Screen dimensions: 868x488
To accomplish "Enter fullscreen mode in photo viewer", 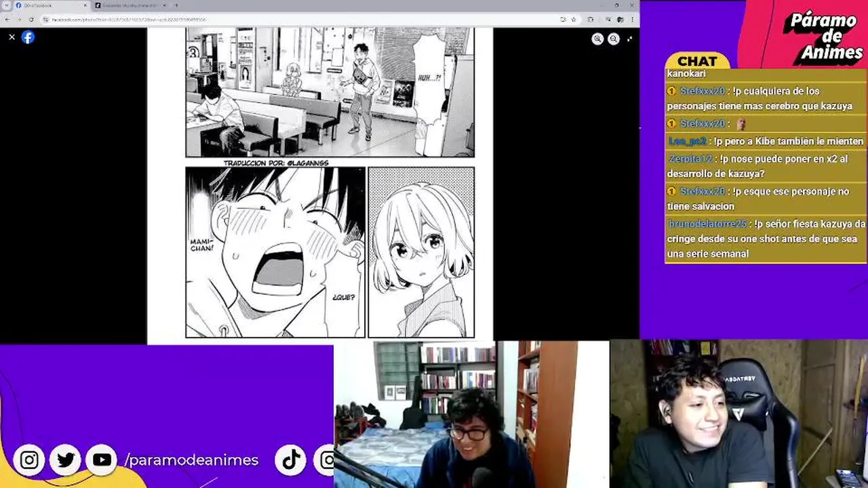I will click(x=630, y=39).
